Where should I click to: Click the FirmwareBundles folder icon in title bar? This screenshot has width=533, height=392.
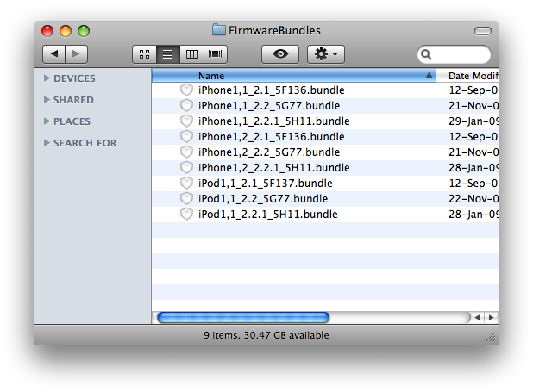point(219,30)
